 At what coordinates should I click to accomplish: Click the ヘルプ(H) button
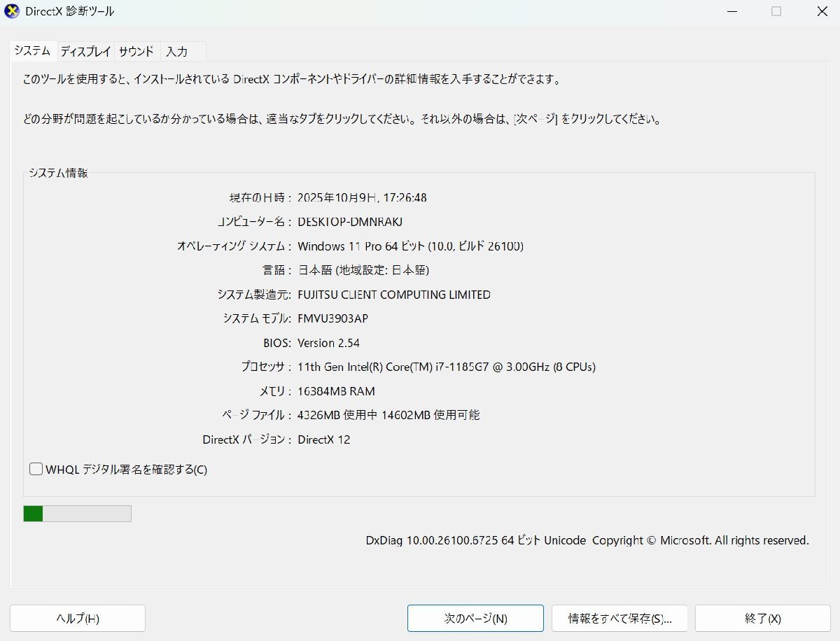pyautogui.click(x=78, y=619)
